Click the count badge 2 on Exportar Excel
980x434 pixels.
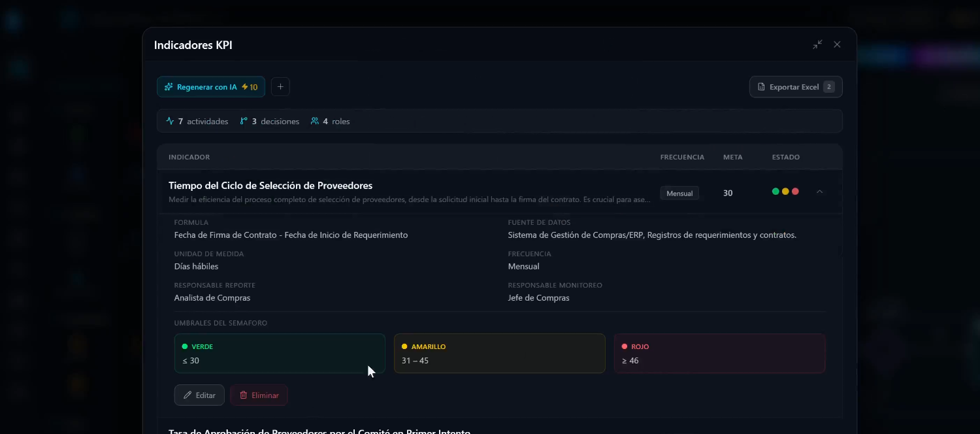tap(829, 87)
